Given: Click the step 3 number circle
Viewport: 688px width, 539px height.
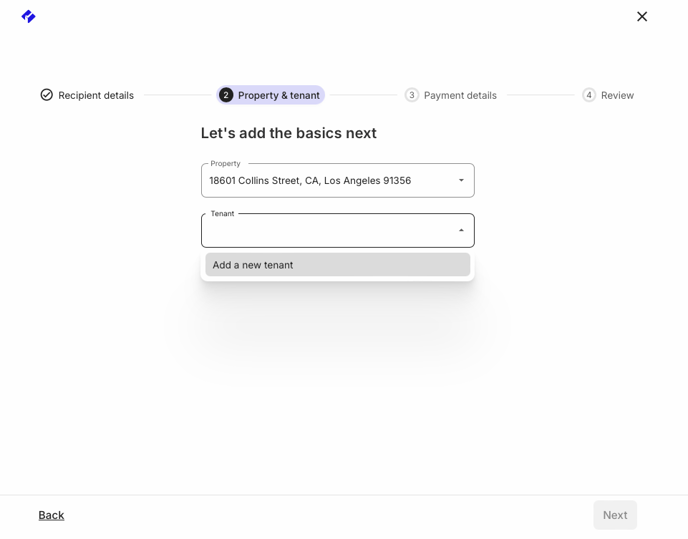Looking at the screenshot, I should click(x=412, y=95).
